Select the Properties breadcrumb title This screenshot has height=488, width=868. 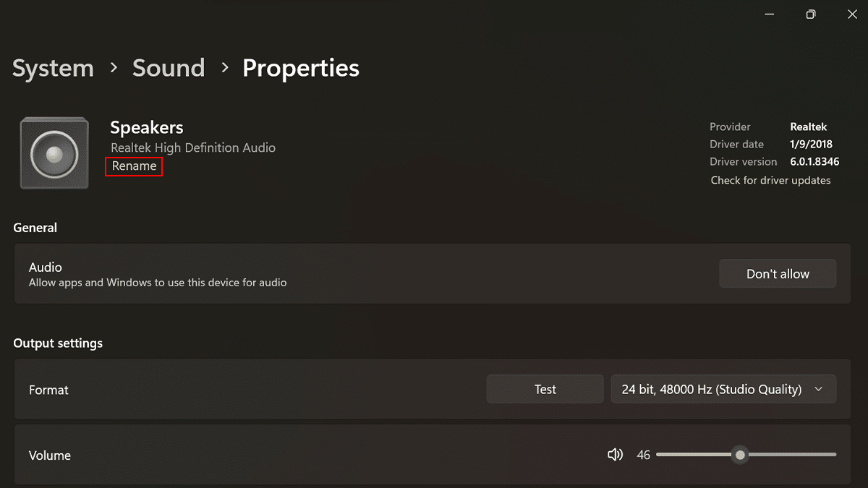tap(301, 68)
